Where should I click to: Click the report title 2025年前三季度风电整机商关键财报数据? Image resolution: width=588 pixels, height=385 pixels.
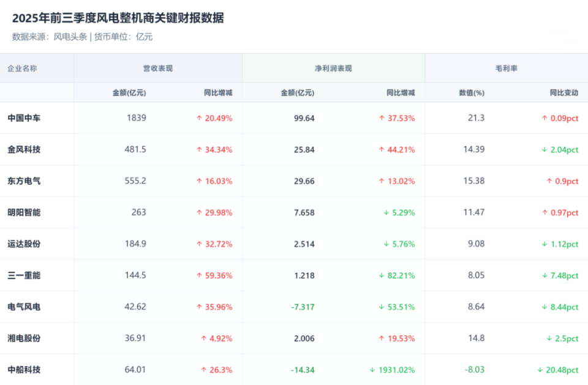[x=118, y=18]
